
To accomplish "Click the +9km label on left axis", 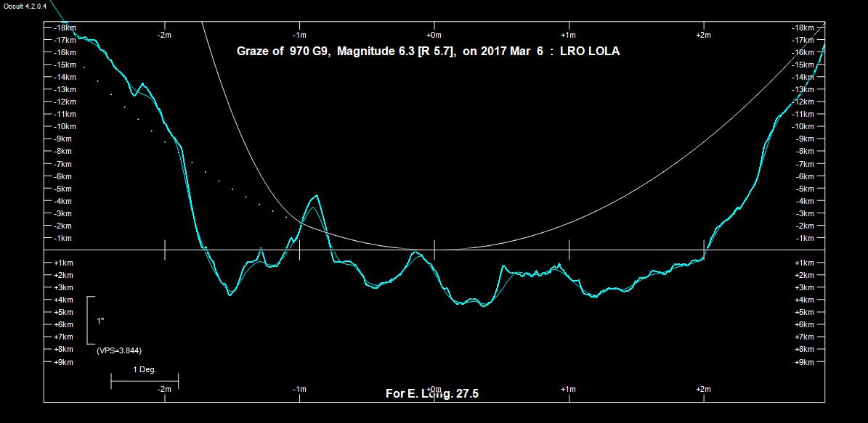I will [x=64, y=361].
